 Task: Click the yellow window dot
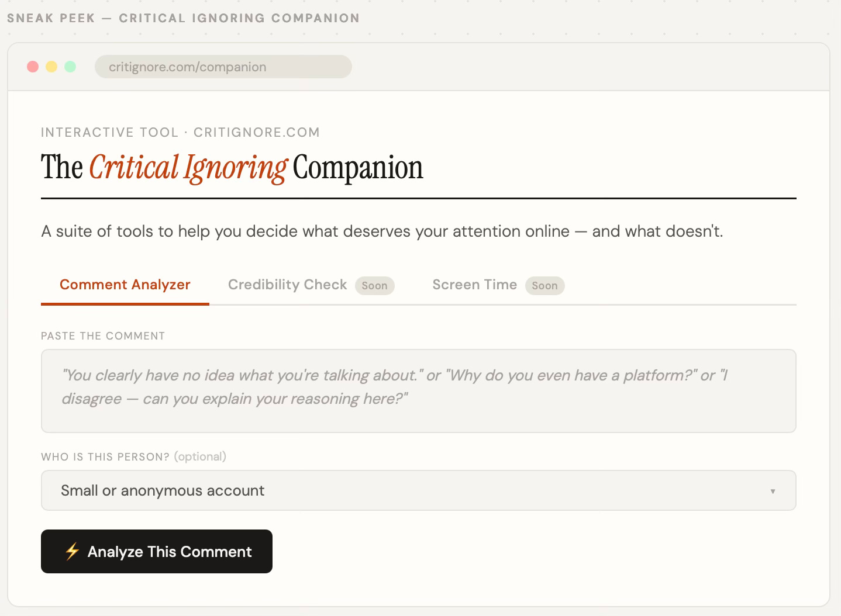51,67
